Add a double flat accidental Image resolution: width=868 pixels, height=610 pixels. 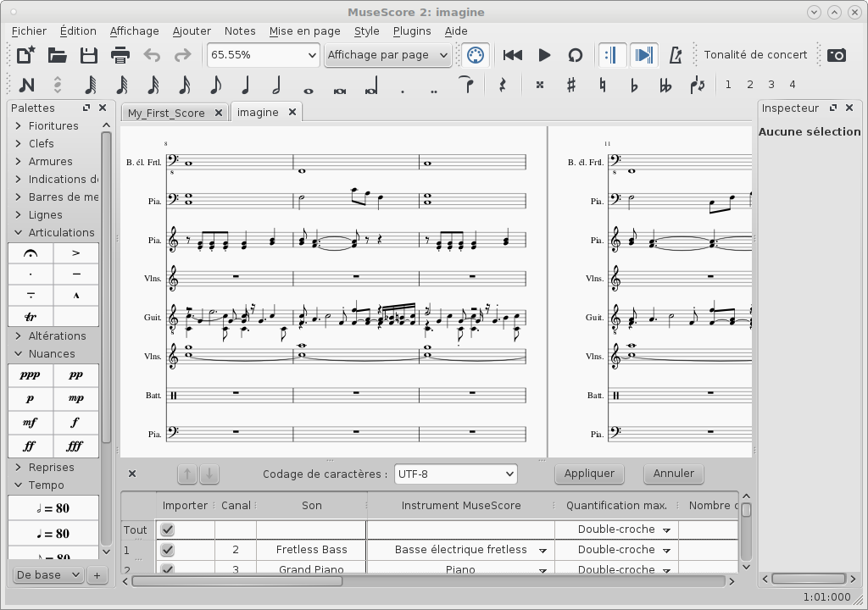pos(665,85)
